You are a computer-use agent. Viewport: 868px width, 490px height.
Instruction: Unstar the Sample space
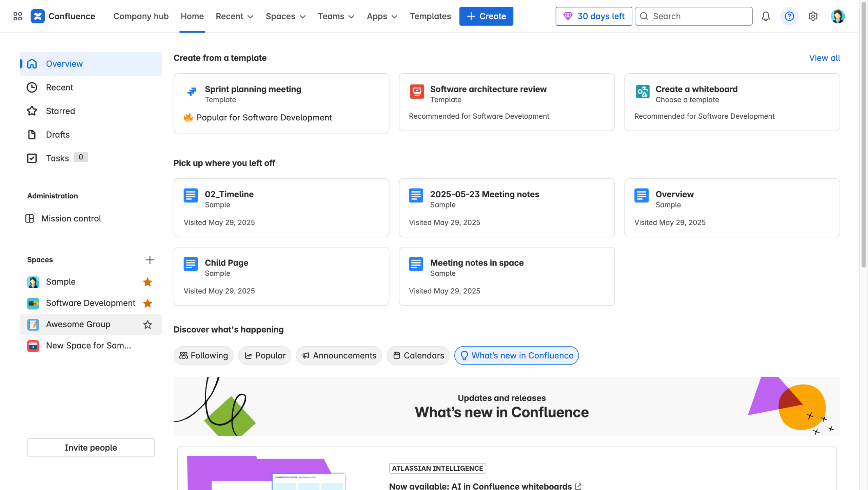pos(147,282)
